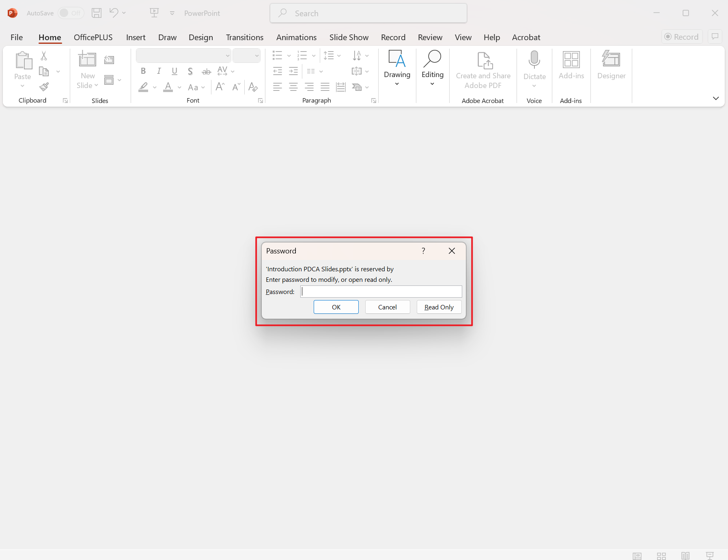Click the Password input field
This screenshot has height=560, width=728.
click(x=381, y=292)
